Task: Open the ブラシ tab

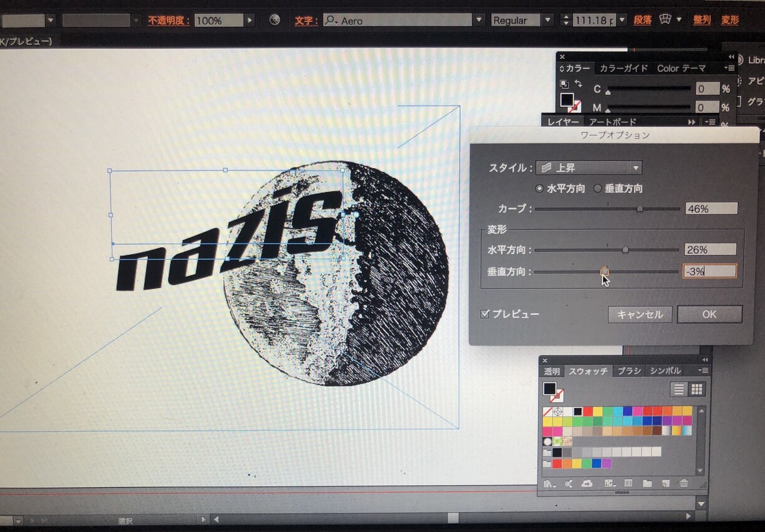Action: click(629, 371)
